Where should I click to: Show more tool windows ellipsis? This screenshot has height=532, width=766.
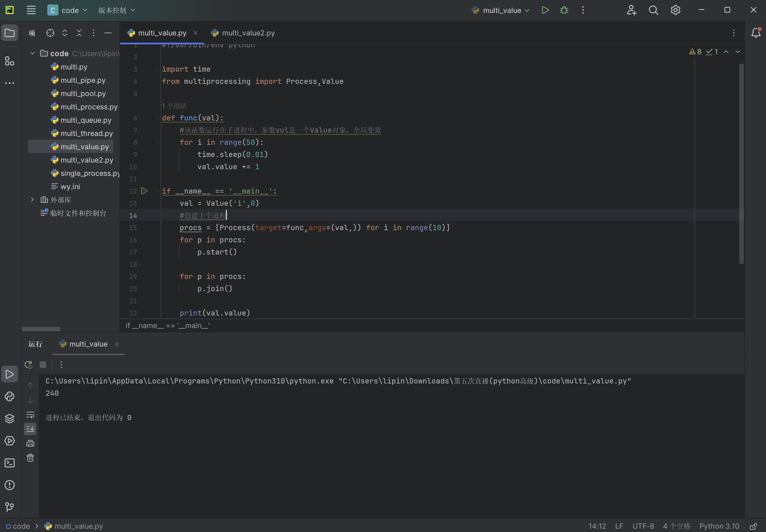click(x=10, y=83)
